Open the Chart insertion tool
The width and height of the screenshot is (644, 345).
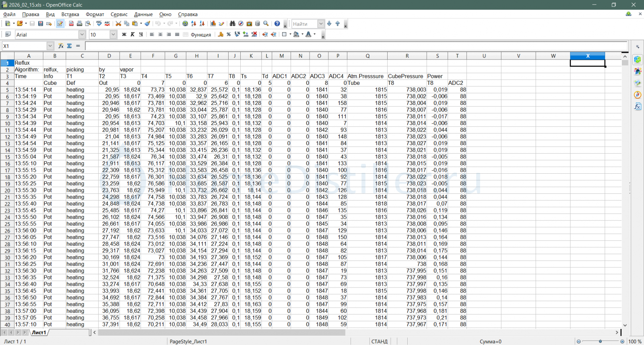click(x=213, y=24)
